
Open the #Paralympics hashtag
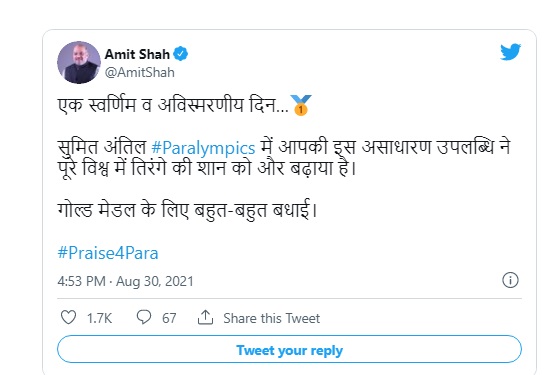click(203, 148)
